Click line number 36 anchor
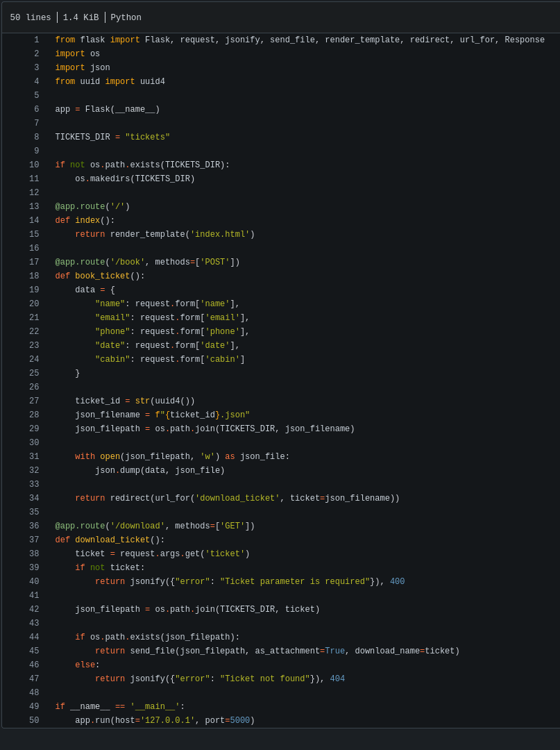 pyautogui.click(x=34, y=526)
